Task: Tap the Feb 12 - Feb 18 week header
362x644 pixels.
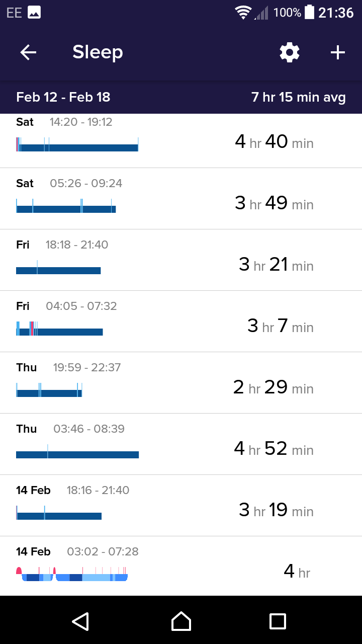Action: 63,97
